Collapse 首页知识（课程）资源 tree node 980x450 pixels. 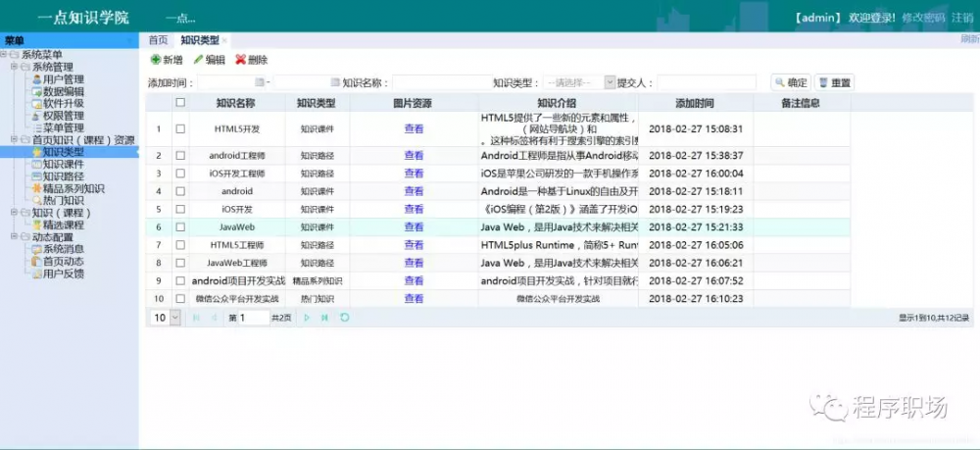tap(14, 140)
